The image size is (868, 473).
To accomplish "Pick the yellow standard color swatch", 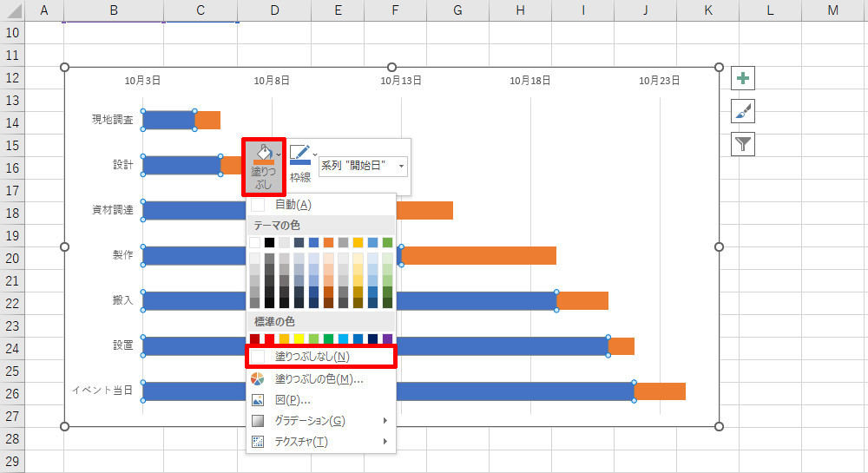I will coord(299,338).
